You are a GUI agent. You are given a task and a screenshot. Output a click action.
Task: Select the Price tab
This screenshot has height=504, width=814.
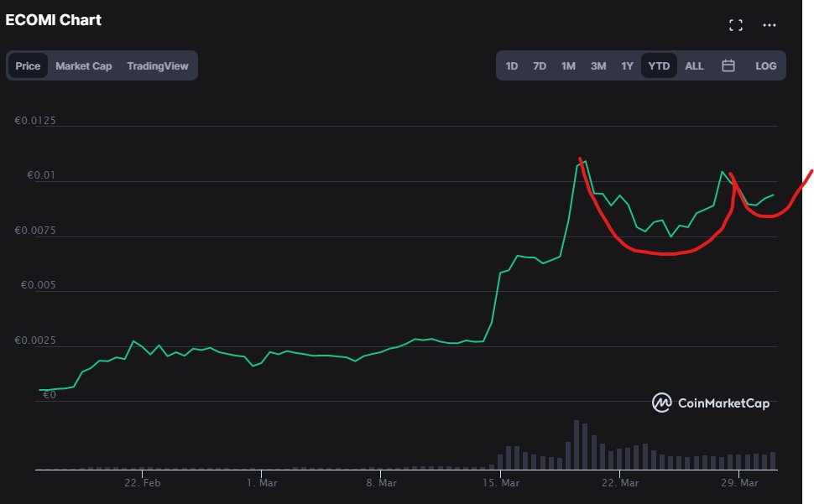point(28,66)
